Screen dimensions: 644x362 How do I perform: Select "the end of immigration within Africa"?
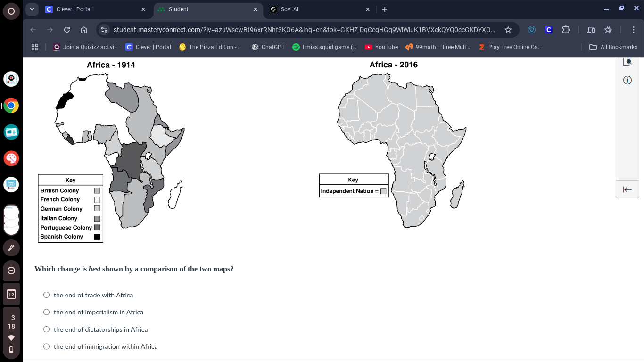click(47, 346)
